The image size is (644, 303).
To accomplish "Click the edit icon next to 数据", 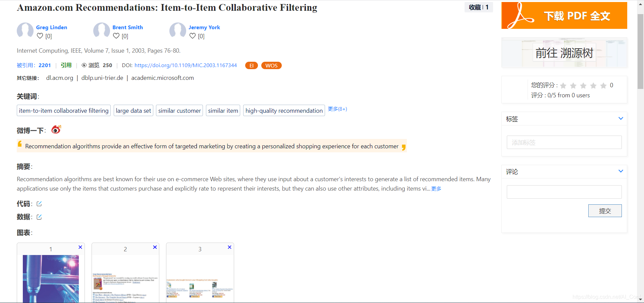I will point(39,217).
